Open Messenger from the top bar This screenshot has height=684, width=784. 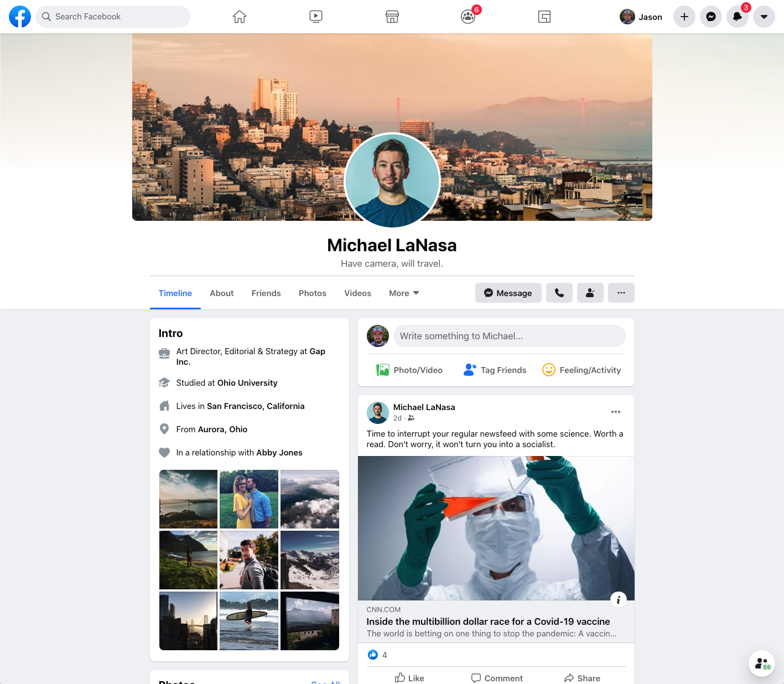point(711,17)
